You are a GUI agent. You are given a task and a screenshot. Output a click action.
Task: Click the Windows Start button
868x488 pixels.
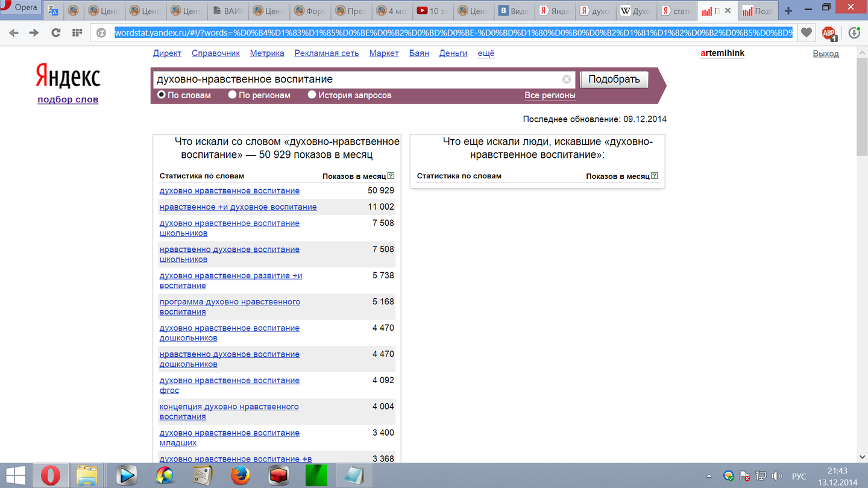click(15, 475)
